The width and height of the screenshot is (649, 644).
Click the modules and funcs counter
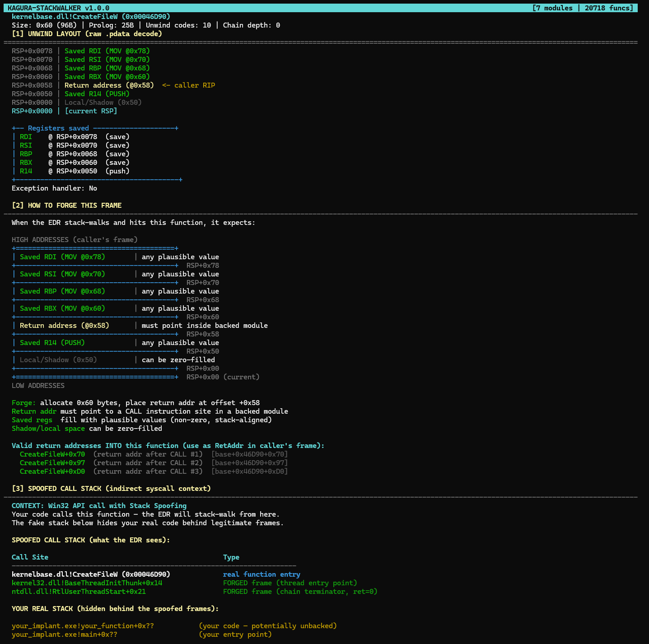(583, 8)
